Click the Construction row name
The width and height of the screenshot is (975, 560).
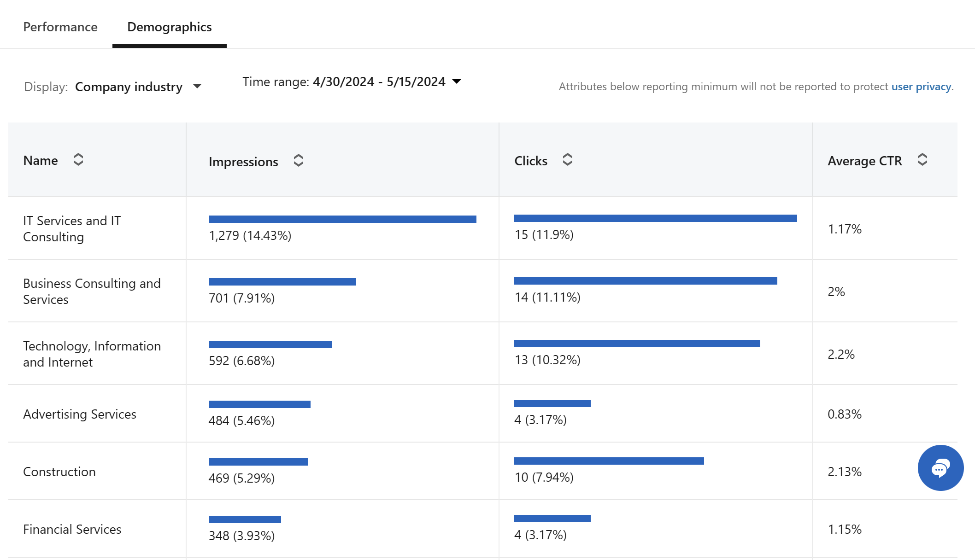point(59,472)
